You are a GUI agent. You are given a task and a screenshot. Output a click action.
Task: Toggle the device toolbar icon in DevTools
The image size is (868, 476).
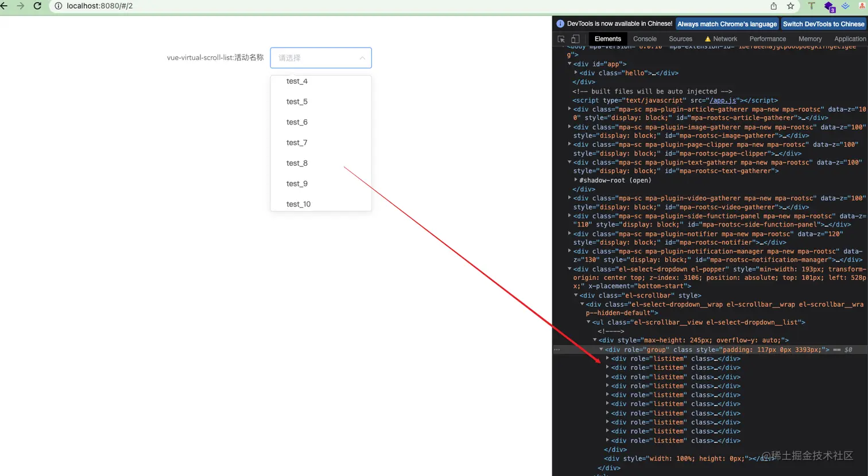click(575, 39)
